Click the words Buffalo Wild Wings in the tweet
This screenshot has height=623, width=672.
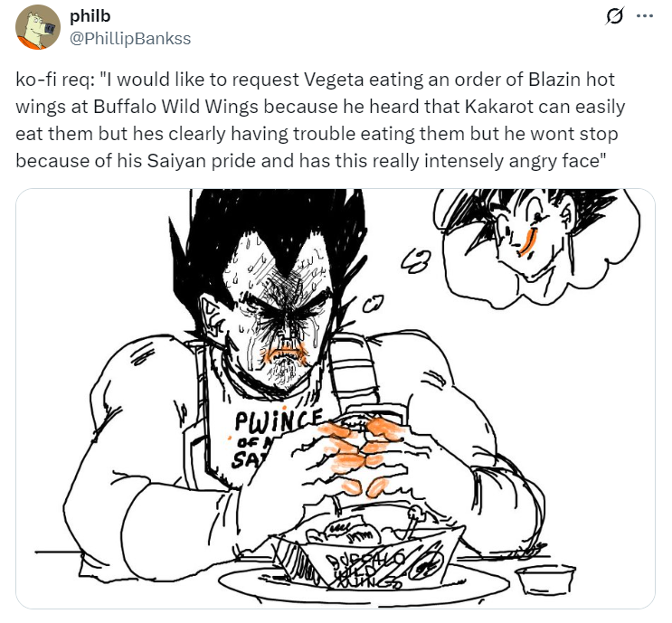click(x=175, y=107)
